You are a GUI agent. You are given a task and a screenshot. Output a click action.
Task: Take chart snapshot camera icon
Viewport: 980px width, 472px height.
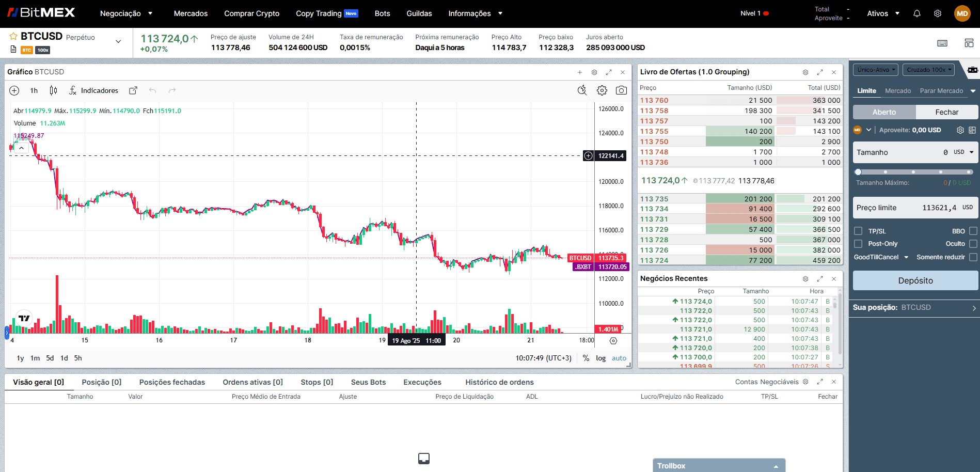tap(621, 90)
